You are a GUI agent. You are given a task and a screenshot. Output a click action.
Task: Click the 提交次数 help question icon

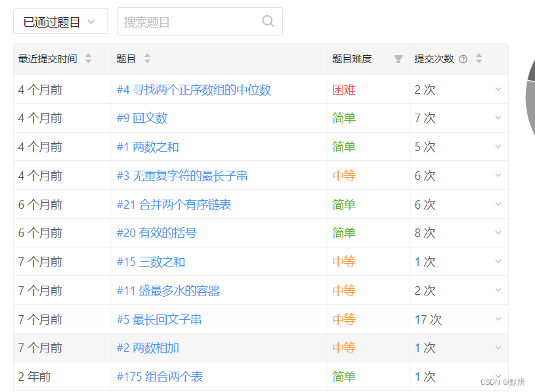coord(463,59)
